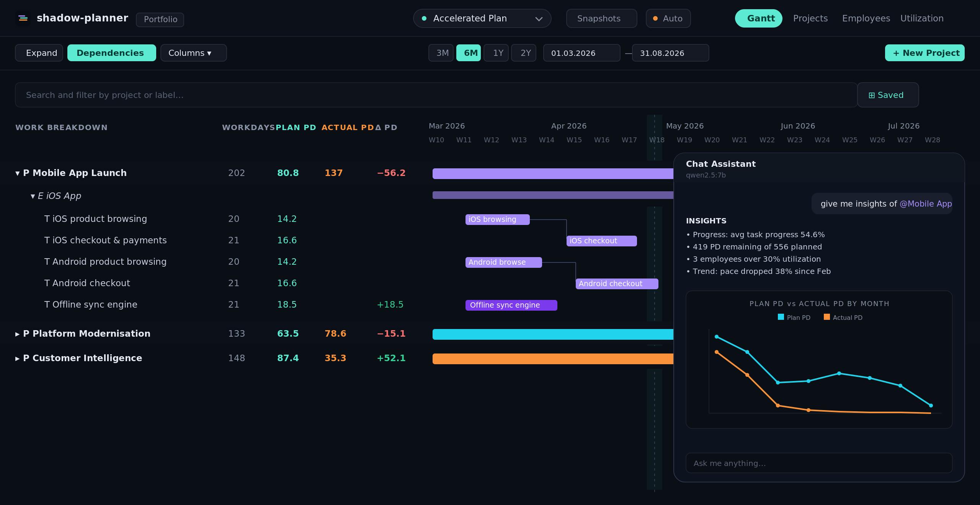Click the Δ PD column header
The height and width of the screenshot is (505, 980).
coord(386,127)
